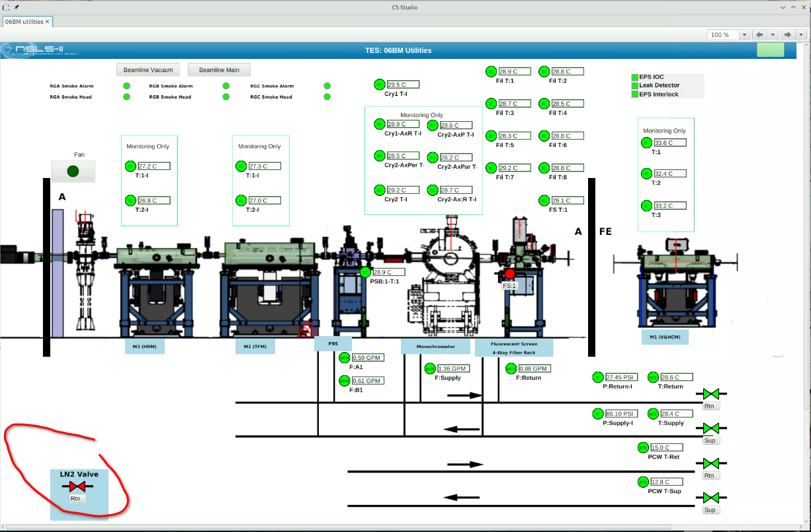This screenshot has width=811, height=532.
Task: Click the green valve above PCW Sup button
Action: click(x=710, y=497)
